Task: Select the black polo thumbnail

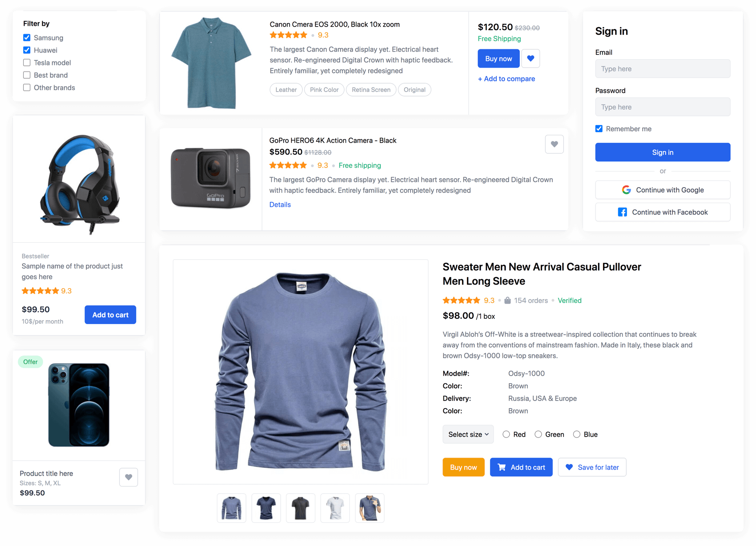Action: 301,508
